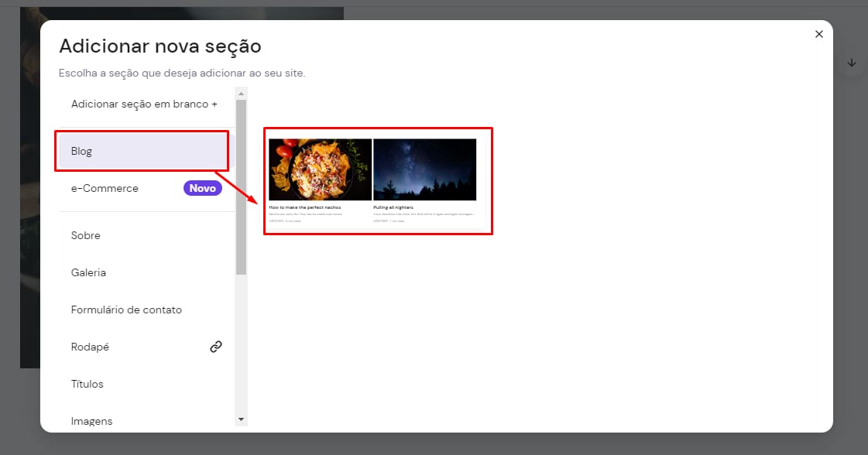868x455 pixels.
Task: Select the Imagens section category
Action: pos(91,421)
